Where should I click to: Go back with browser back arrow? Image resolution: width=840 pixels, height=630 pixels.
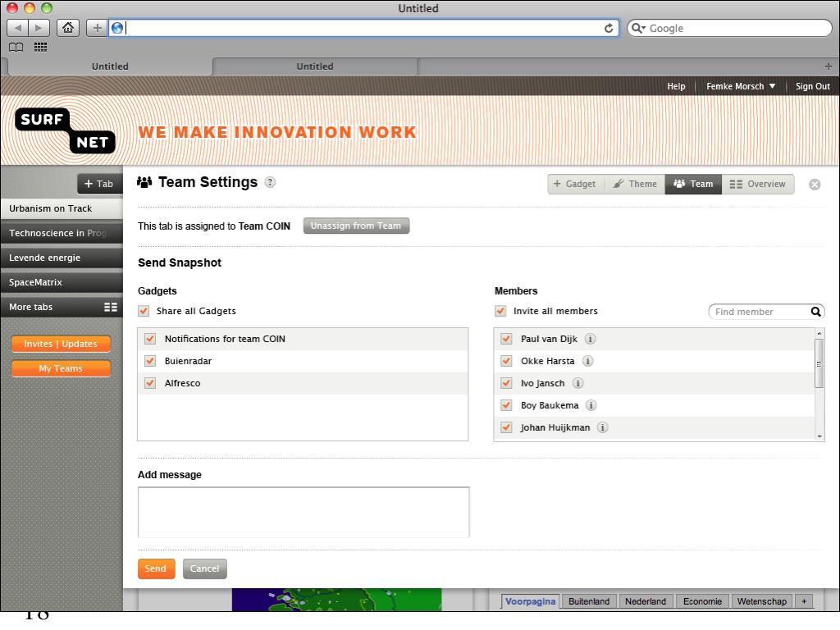[x=18, y=28]
